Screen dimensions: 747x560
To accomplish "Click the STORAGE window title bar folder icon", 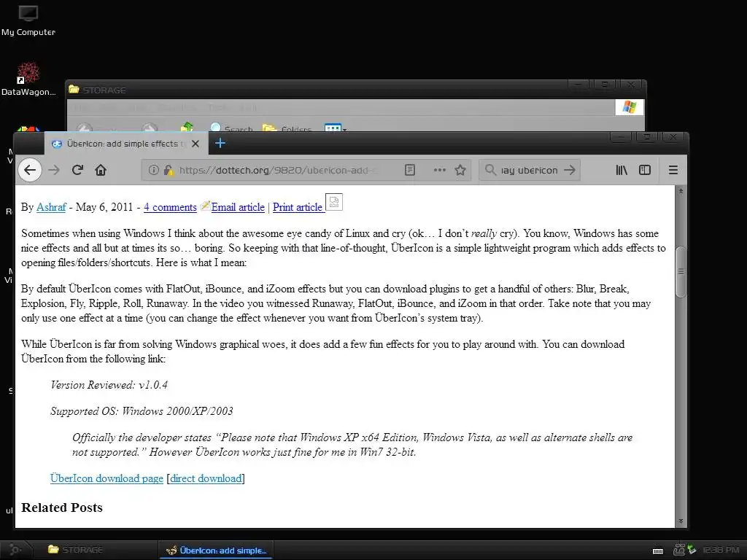I will click(74, 89).
